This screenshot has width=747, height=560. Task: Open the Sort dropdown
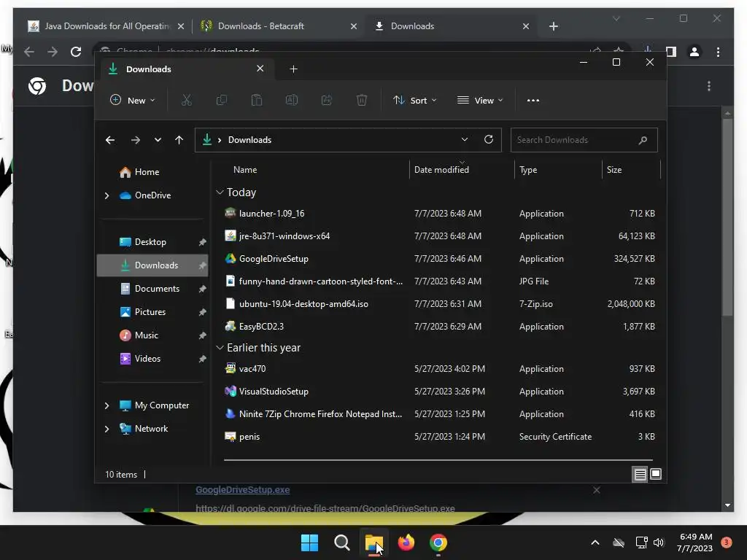coord(415,100)
